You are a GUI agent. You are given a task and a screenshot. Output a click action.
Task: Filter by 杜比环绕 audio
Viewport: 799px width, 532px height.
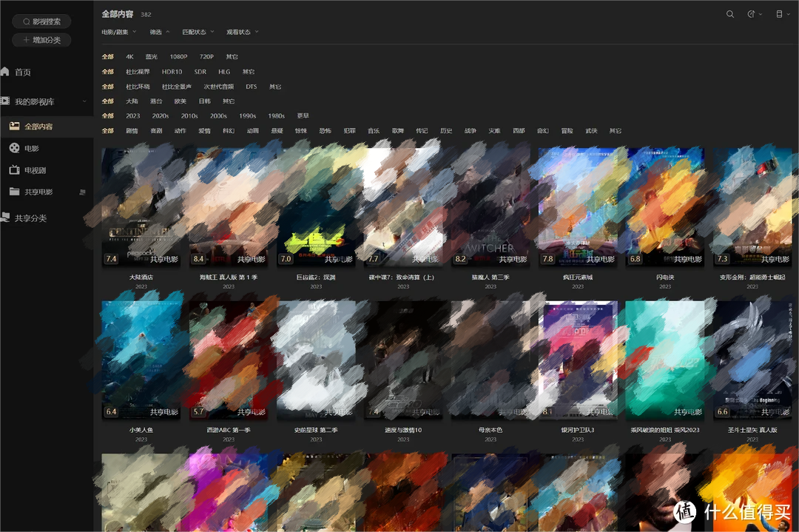138,87
